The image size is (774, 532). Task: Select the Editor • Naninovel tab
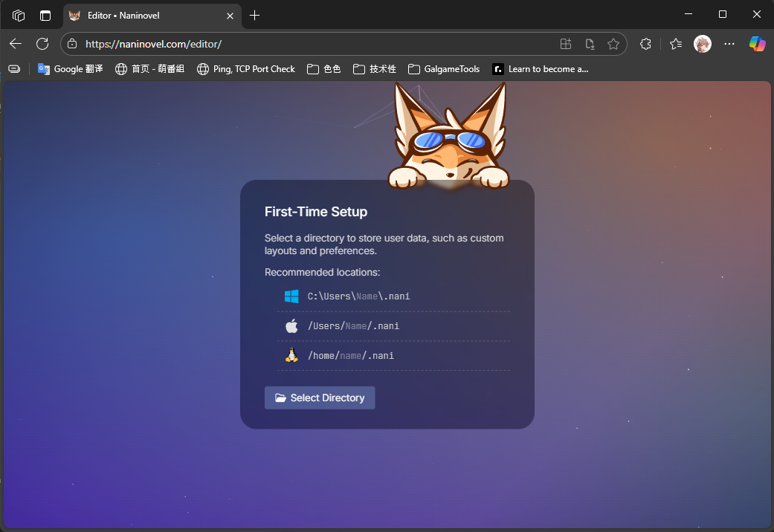click(x=141, y=15)
